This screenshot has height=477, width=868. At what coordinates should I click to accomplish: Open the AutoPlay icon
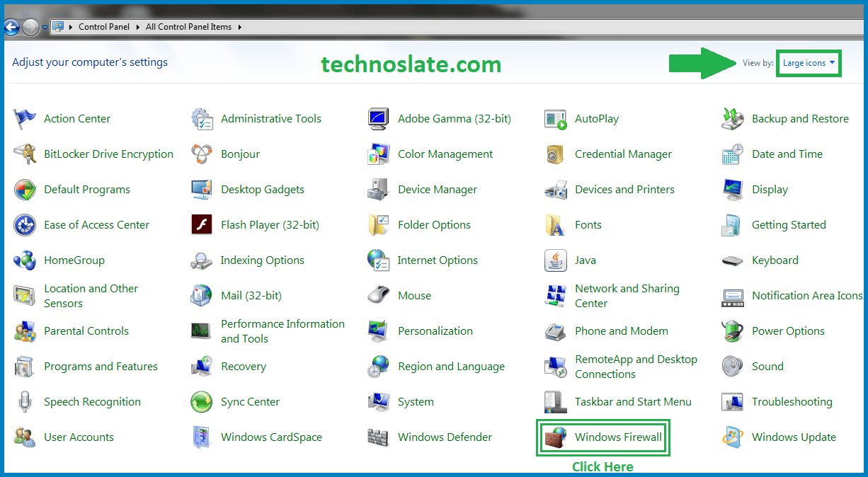556,119
